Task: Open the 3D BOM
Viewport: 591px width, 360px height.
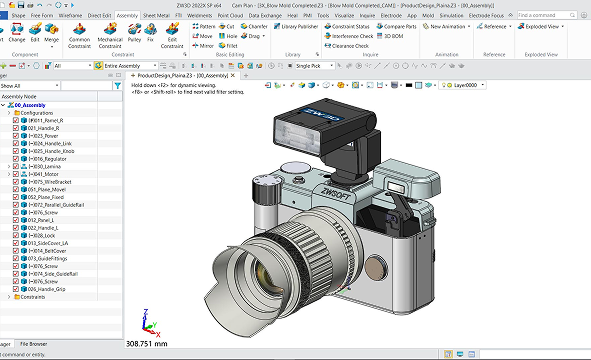Action: (x=390, y=36)
